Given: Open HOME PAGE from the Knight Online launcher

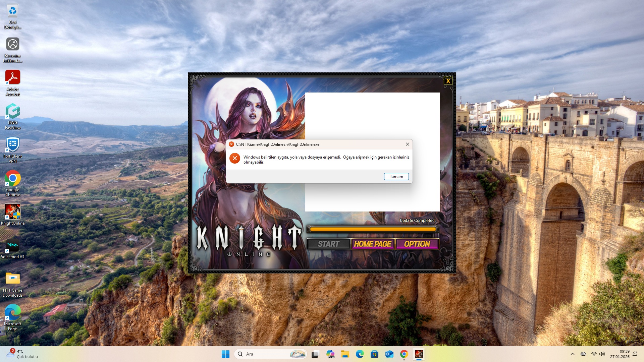Looking at the screenshot, I should [x=373, y=244].
